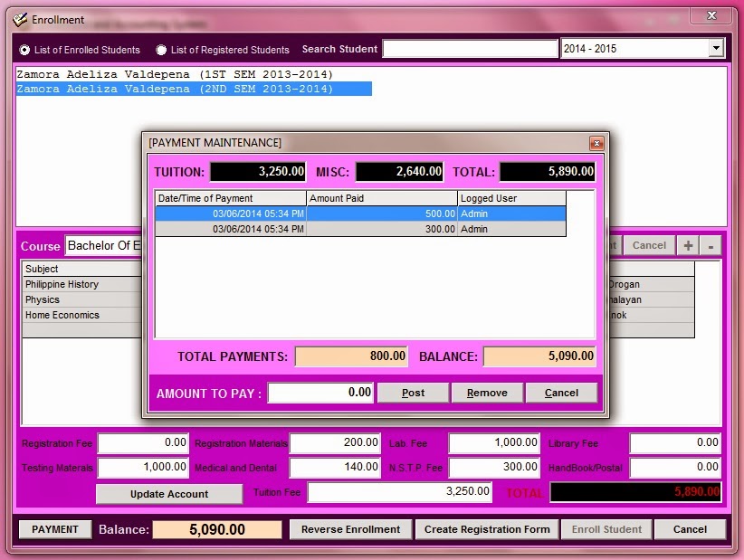Close the Enrollment window
The image size is (744, 560).
(711, 15)
